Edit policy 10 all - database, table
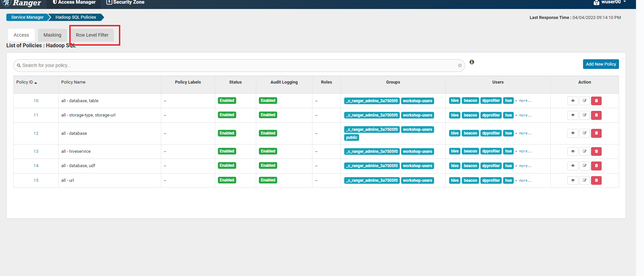 click(585, 101)
